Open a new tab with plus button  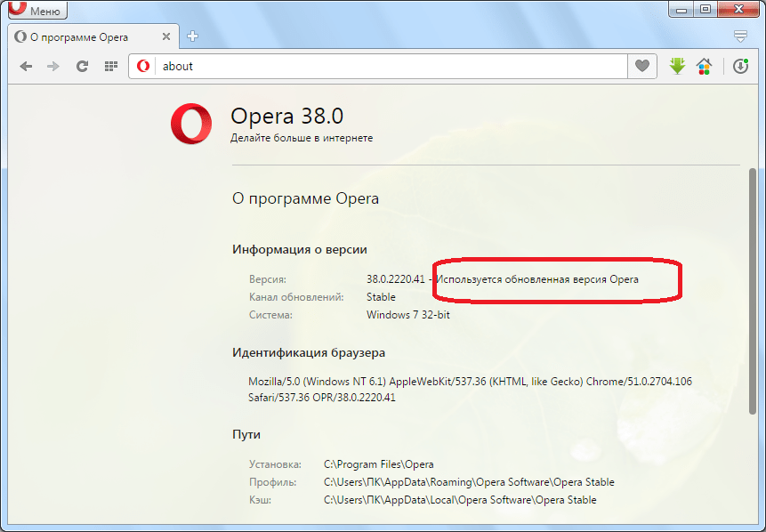pyautogui.click(x=192, y=36)
